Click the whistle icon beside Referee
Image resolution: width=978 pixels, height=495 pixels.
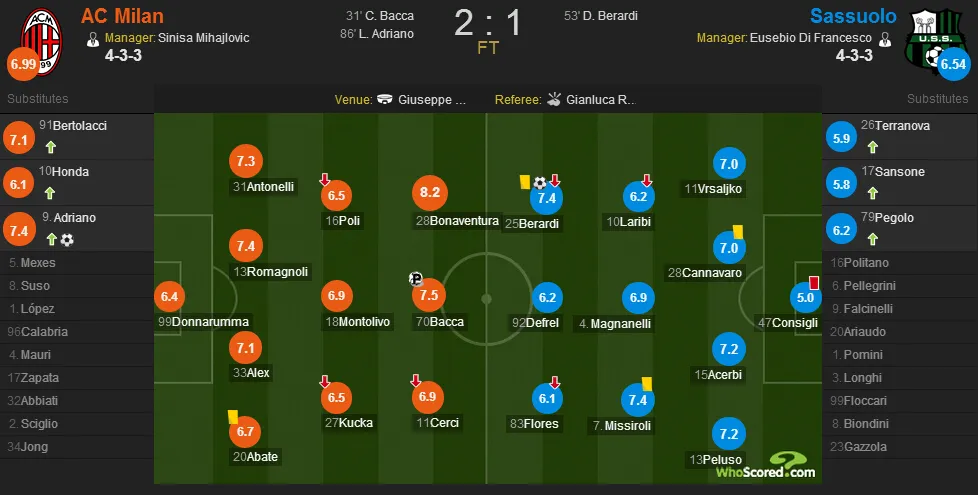click(554, 99)
